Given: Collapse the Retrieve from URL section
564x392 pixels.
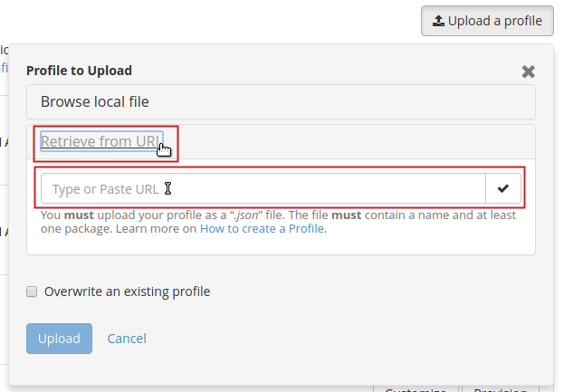Looking at the screenshot, I should pos(100,141).
